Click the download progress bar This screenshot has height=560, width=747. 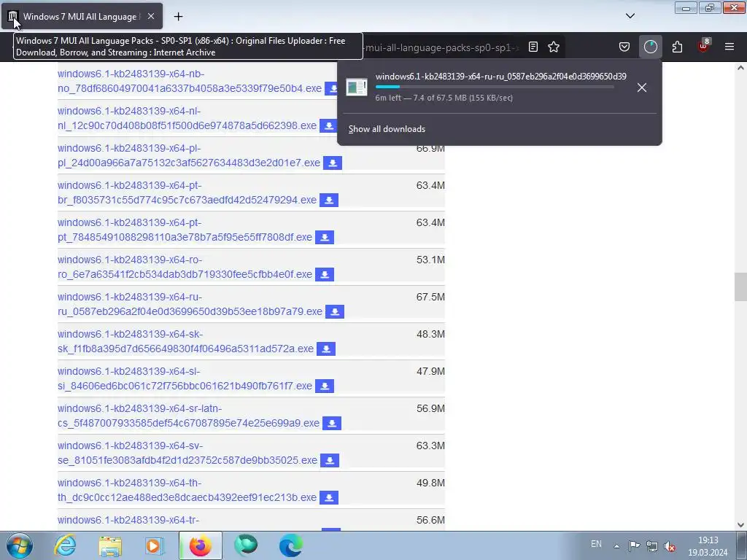point(495,87)
